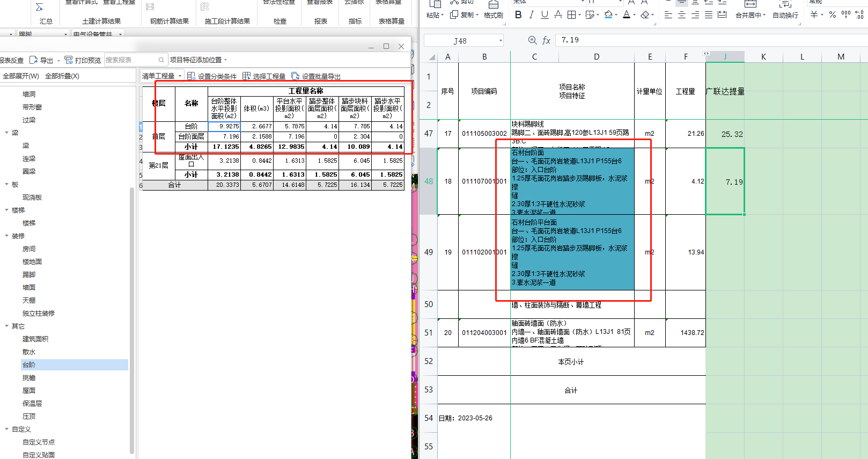Apply strikethrough text effect icon
The image size is (868, 459).
click(x=558, y=15)
